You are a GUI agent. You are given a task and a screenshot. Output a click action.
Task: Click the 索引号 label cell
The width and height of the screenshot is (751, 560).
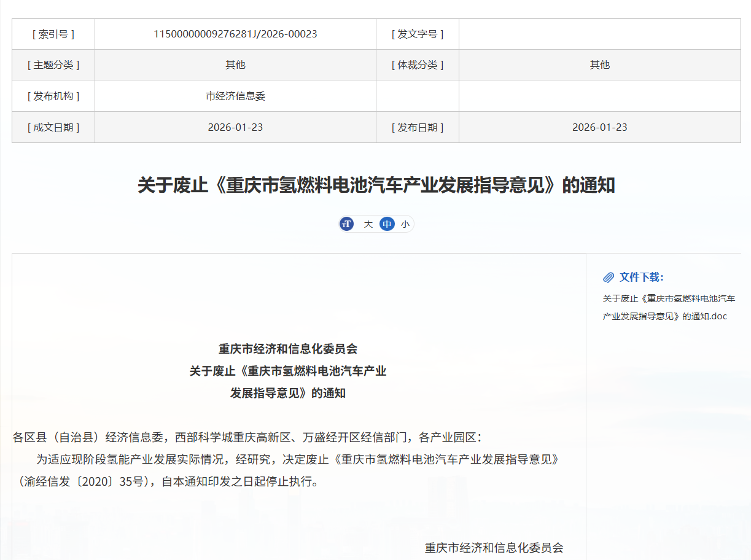(x=53, y=34)
